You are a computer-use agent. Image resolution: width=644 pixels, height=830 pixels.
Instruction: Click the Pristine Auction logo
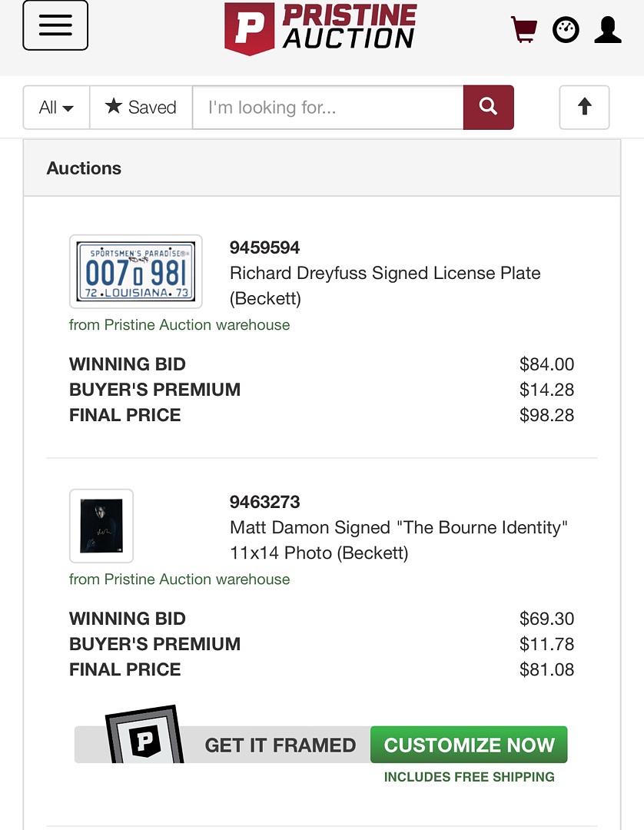(320, 28)
